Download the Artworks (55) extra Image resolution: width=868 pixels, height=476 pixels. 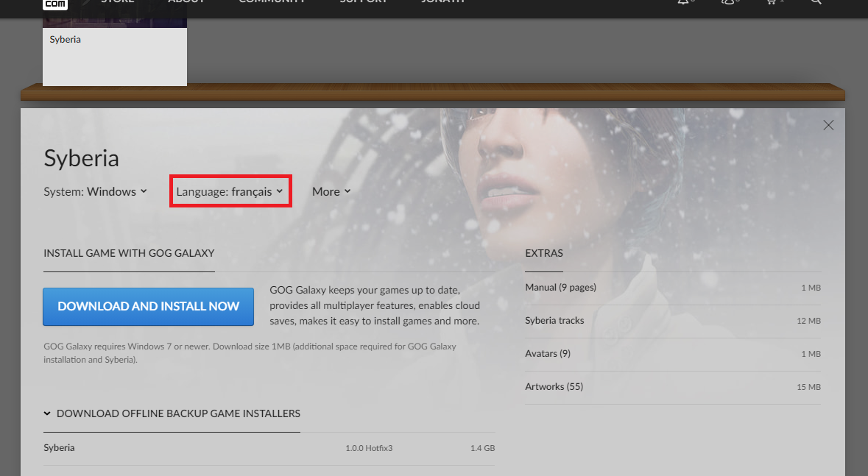[673, 388]
